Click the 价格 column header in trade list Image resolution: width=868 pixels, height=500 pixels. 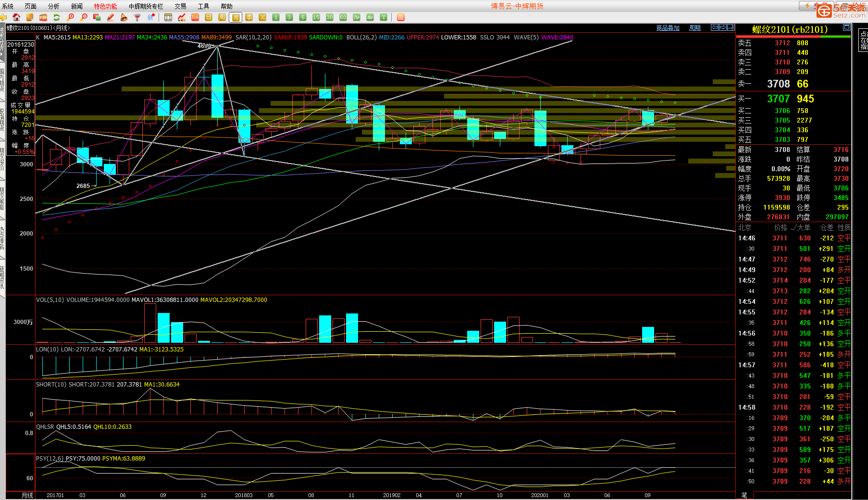781,228
